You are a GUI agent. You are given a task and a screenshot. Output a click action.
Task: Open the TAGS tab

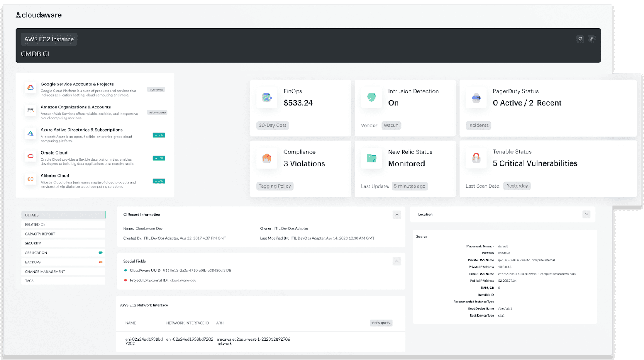click(63, 281)
